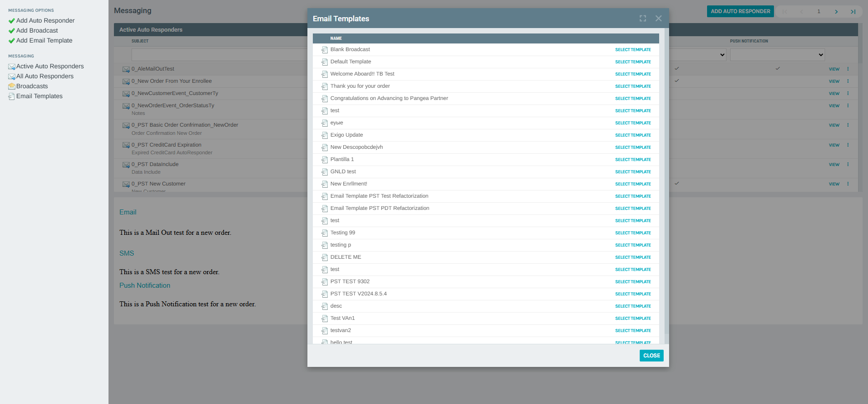Click the green check beside Add Email Template

coord(12,41)
